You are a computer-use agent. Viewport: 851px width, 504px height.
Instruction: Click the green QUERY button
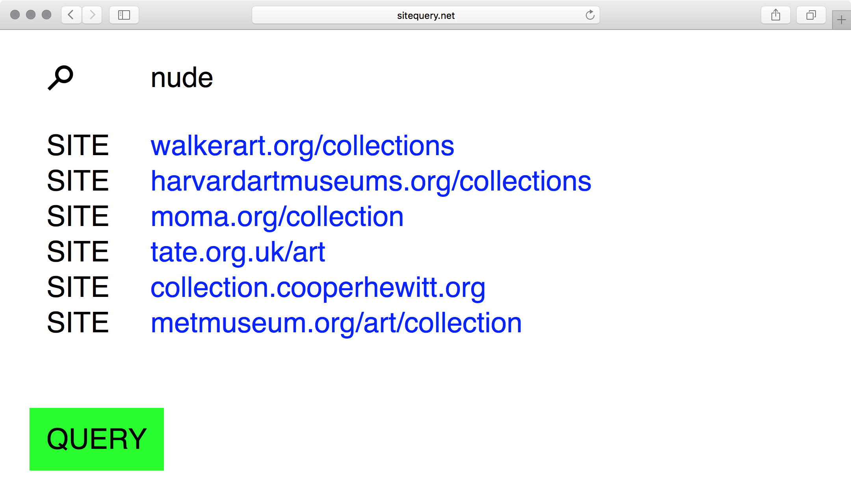97,439
